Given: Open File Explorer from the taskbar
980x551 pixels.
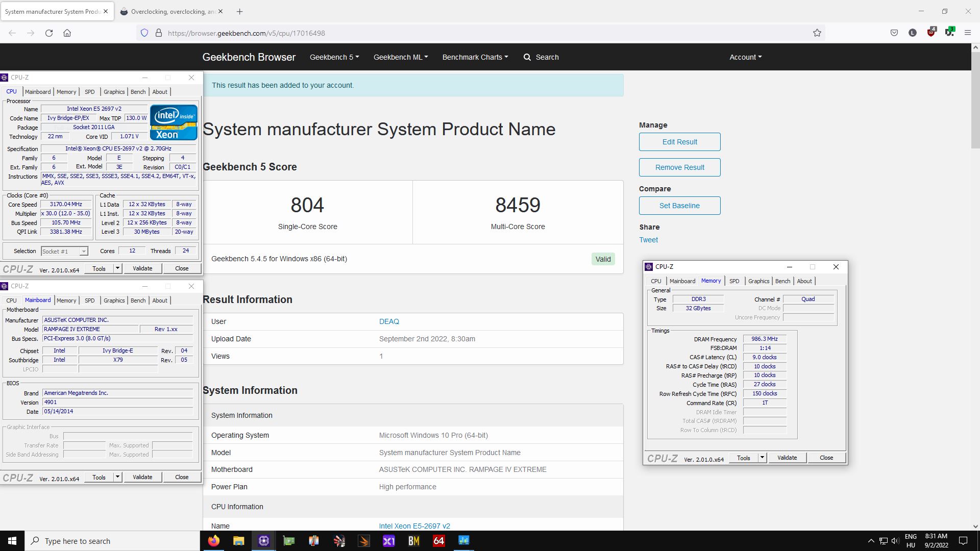Looking at the screenshot, I should click(x=238, y=541).
